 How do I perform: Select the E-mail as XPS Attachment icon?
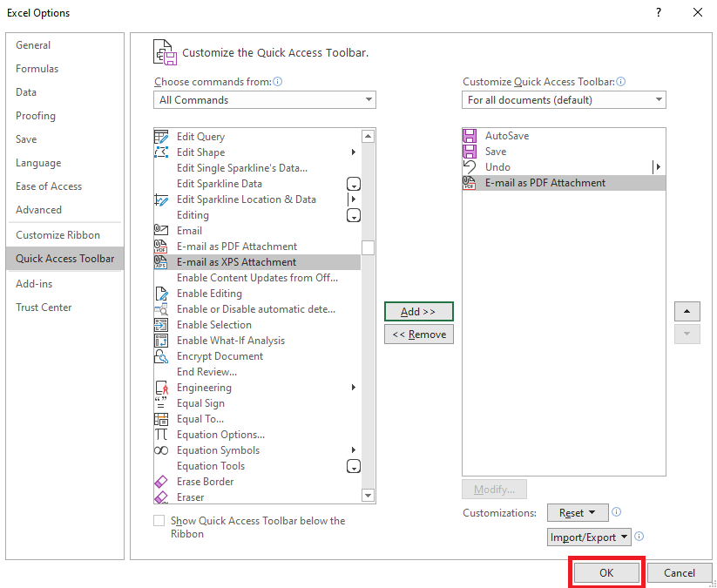(161, 262)
